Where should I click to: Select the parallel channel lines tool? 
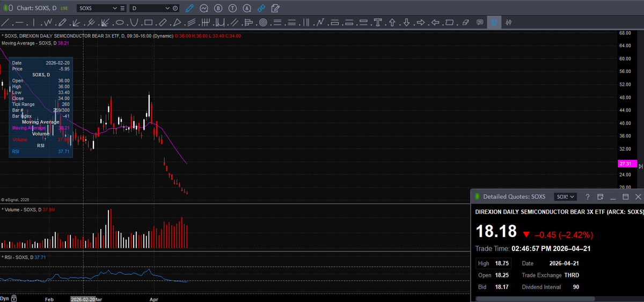(191, 23)
